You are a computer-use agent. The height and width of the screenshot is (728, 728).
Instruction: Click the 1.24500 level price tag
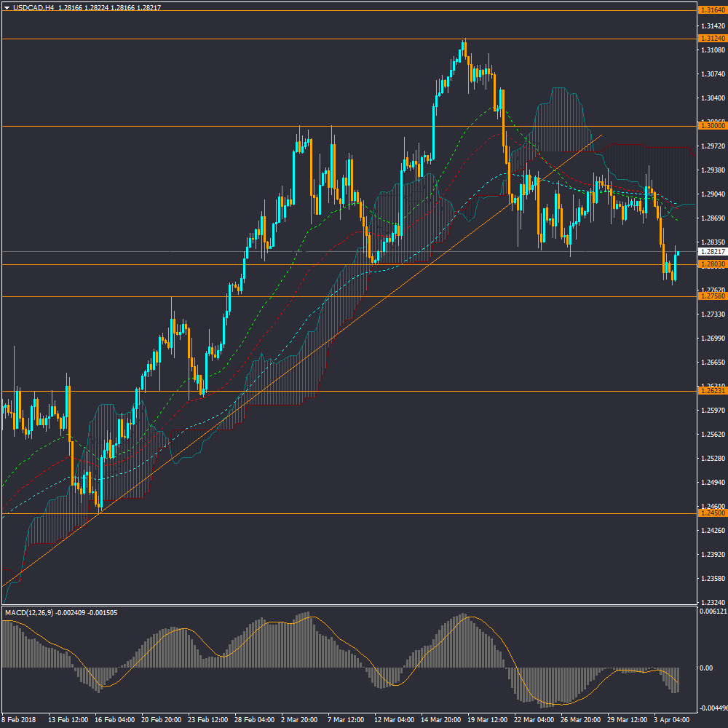click(x=711, y=513)
